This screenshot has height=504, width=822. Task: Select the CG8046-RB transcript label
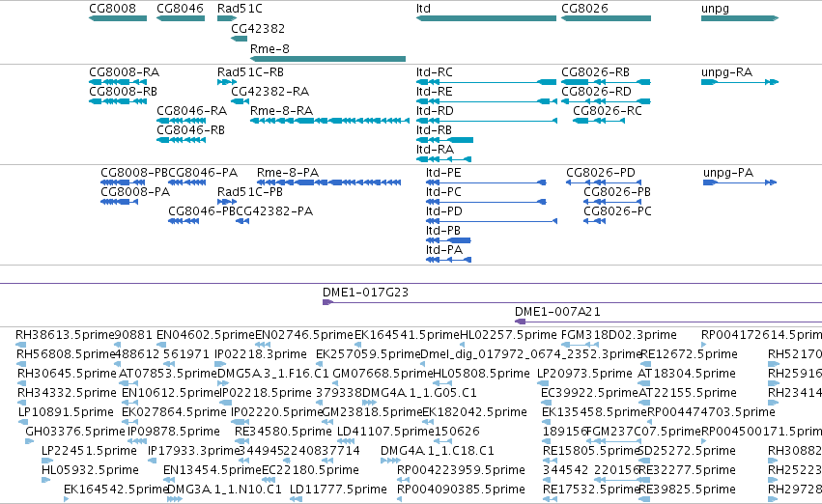[x=191, y=130]
